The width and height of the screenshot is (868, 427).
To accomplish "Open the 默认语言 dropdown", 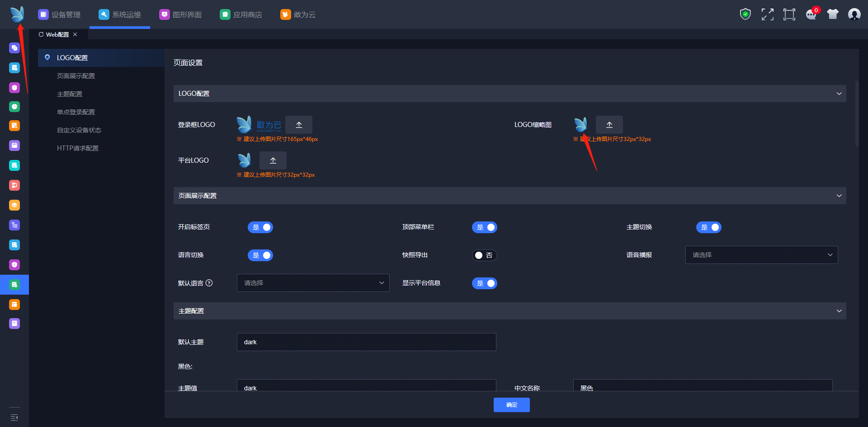I will 313,283.
